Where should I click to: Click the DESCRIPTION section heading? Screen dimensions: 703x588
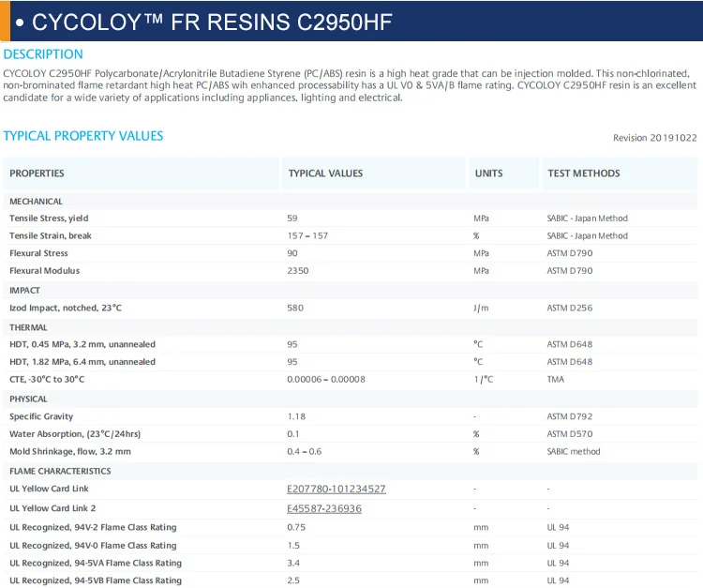point(43,54)
